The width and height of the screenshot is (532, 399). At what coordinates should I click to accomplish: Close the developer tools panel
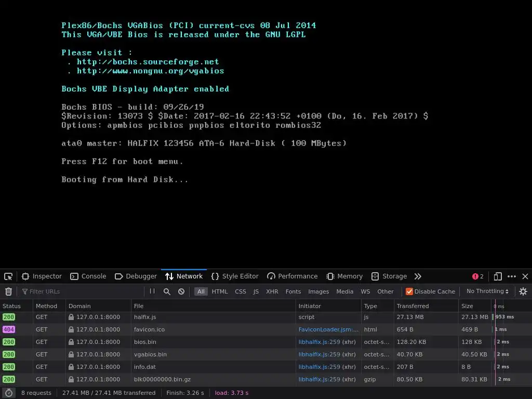[x=525, y=276]
